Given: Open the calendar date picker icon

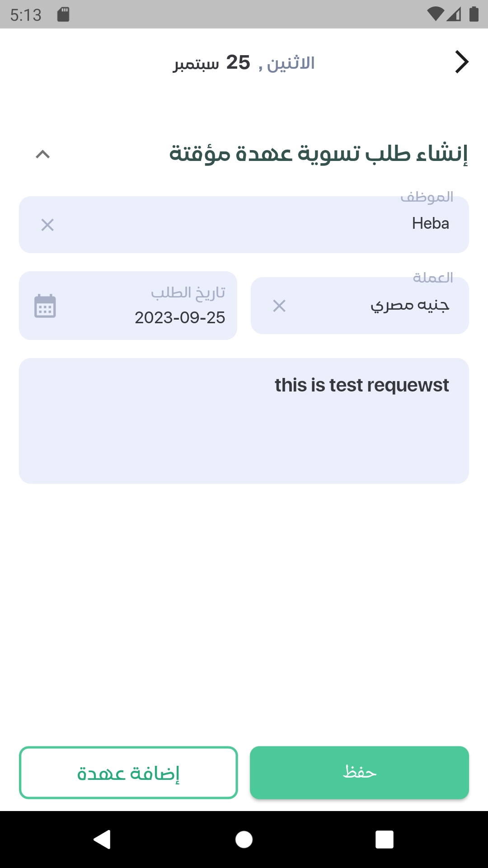Looking at the screenshot, I should click(45, 306).
